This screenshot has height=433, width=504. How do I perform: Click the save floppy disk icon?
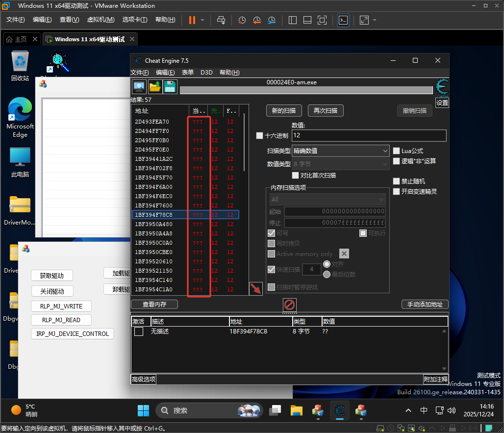coord(170,86)
